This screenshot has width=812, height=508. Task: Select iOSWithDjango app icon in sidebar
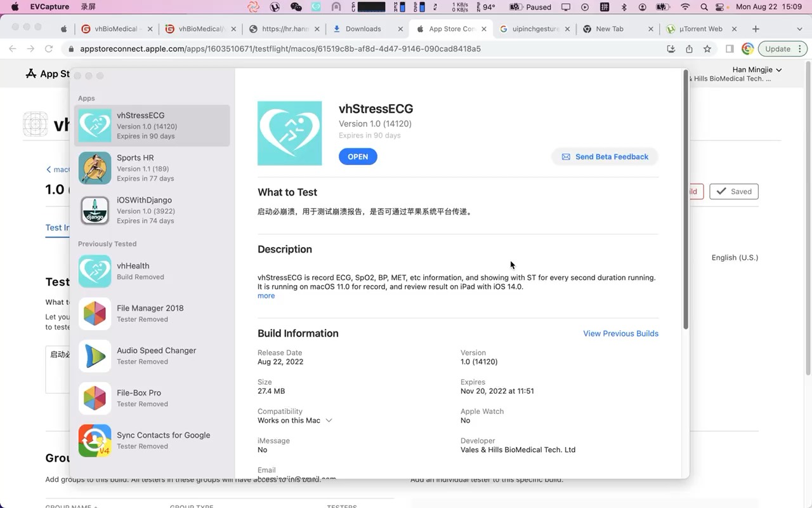[95, 210]
